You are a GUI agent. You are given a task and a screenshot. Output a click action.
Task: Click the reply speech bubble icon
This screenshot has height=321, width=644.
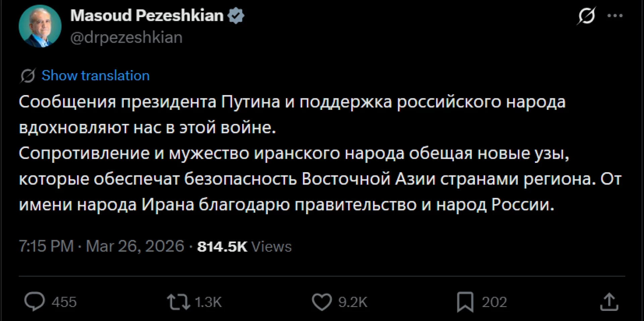point(34,302)
